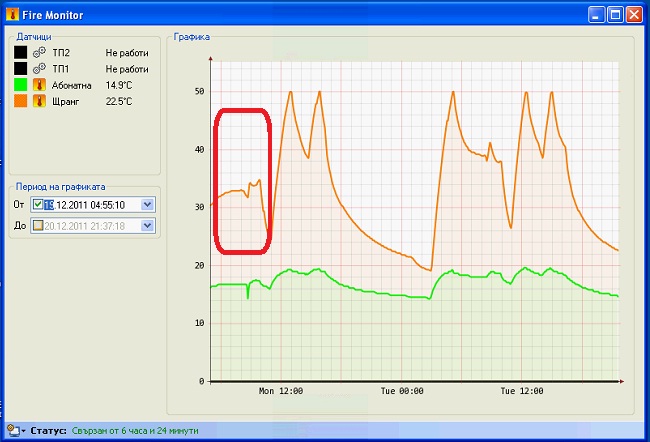Click the black color swatch for ТП2
This screenshot has width=650, height=442.
[x=20, y=52]
